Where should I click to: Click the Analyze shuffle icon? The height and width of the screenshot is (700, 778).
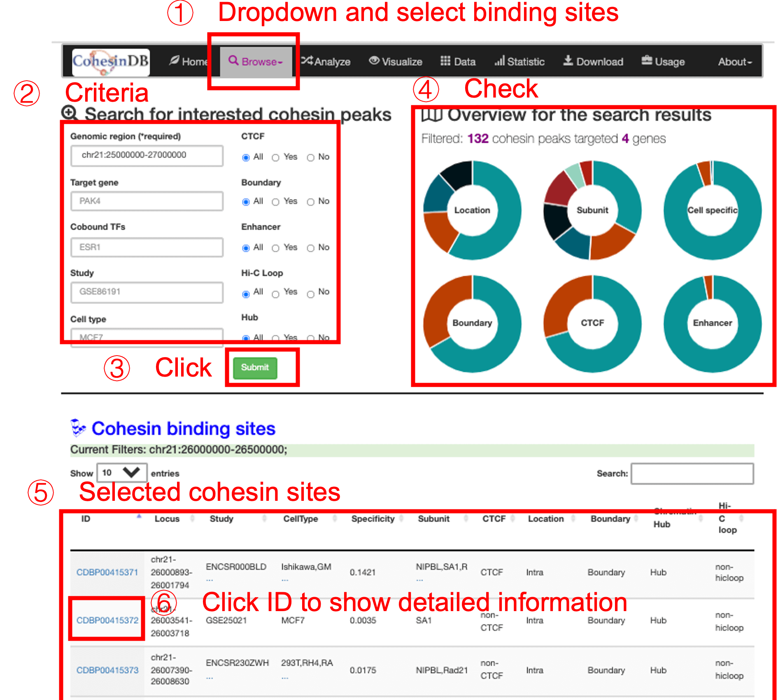pos(307,61)
